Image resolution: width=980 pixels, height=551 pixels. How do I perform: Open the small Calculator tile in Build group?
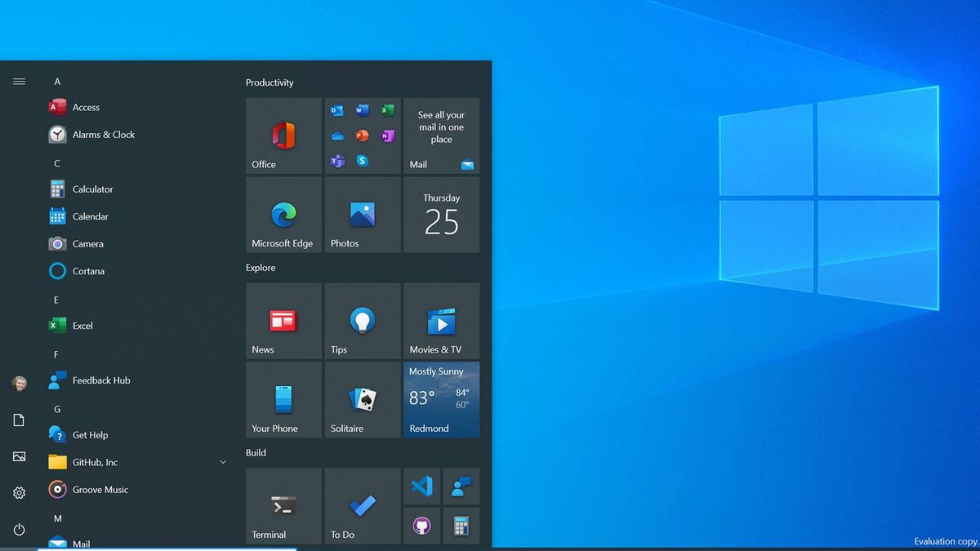(x=461, y=526)
